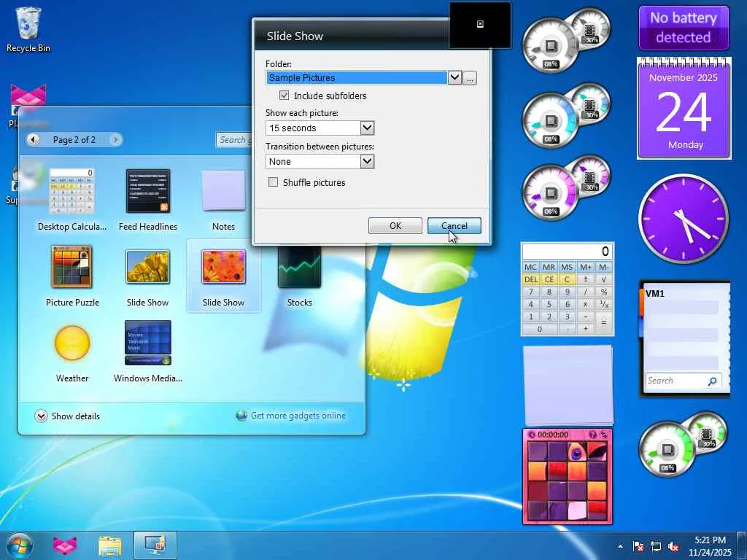
Task: Uncheck Include subfolders
Action: 284,96
